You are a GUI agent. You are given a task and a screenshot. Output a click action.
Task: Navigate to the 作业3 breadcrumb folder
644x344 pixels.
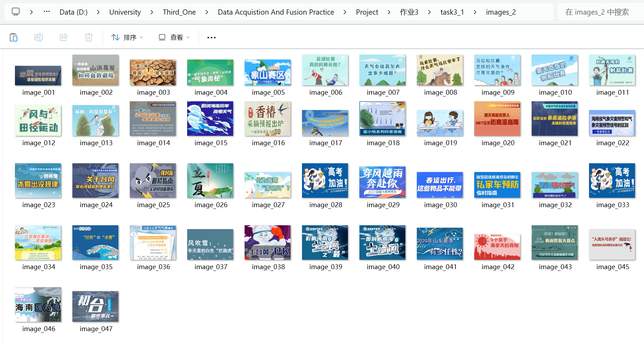(x=409, y=12)
